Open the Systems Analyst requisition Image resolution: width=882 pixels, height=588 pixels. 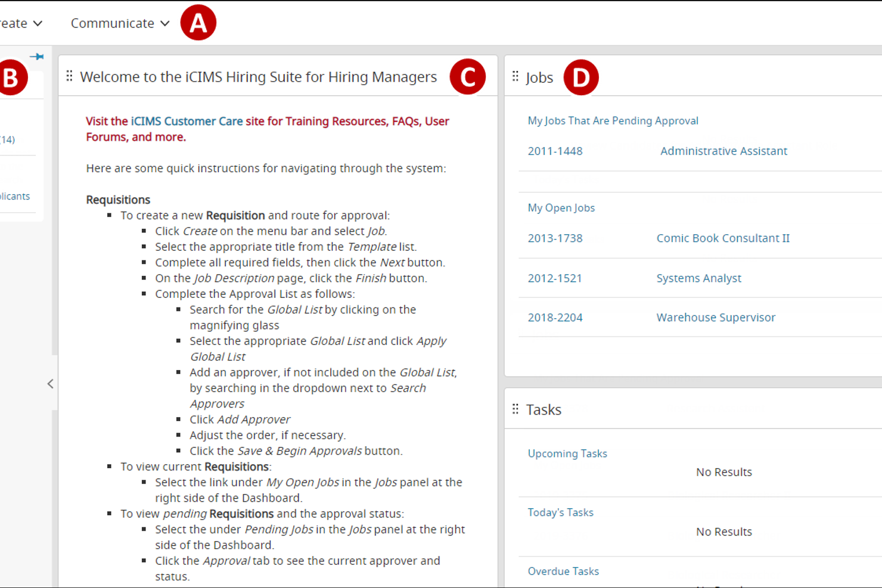pos(698,278)
